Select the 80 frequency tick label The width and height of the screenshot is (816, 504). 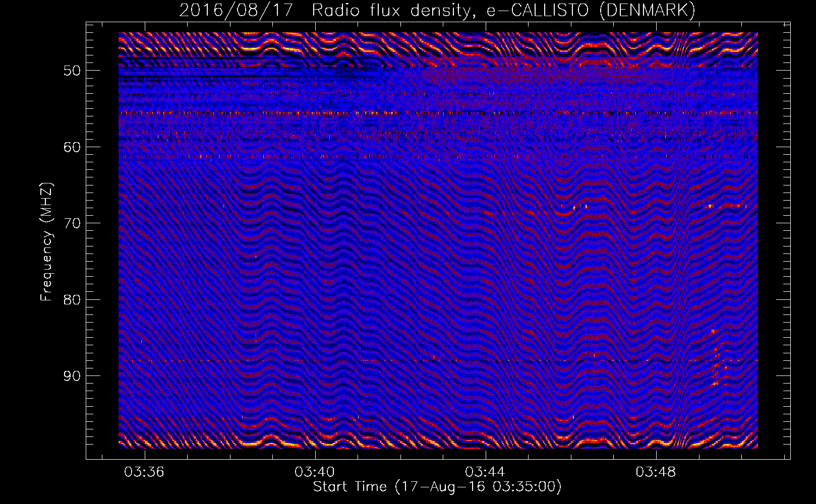(x=72, y=299)
